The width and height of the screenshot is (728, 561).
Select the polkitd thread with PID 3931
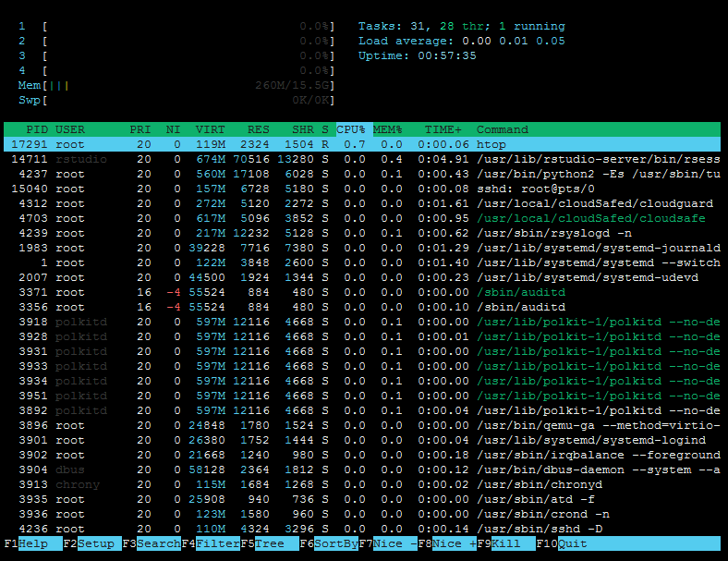click(362, 351)
